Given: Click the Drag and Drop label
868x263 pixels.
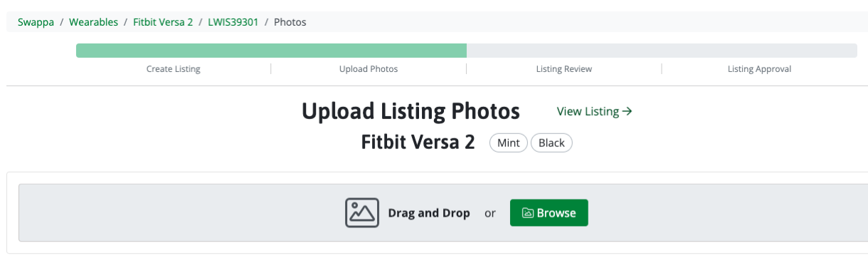Looking at the screenshot, I should coord(429,213).
